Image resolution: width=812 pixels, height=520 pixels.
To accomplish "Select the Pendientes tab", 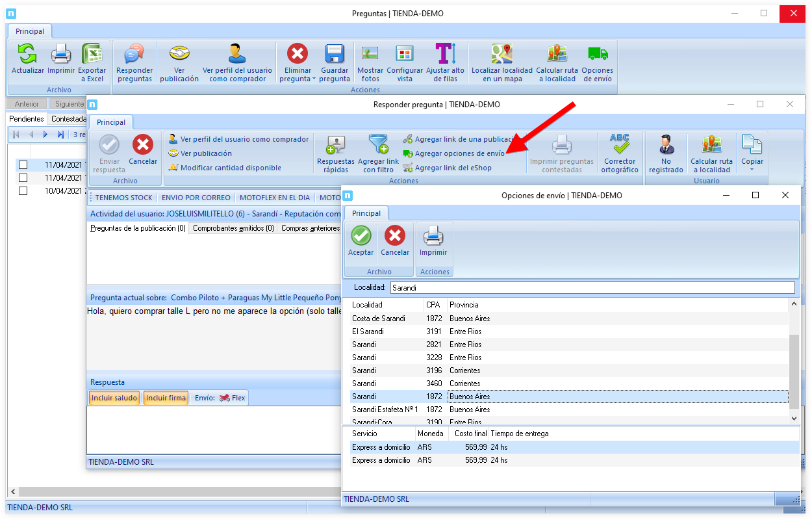I will tap(27, 119).
